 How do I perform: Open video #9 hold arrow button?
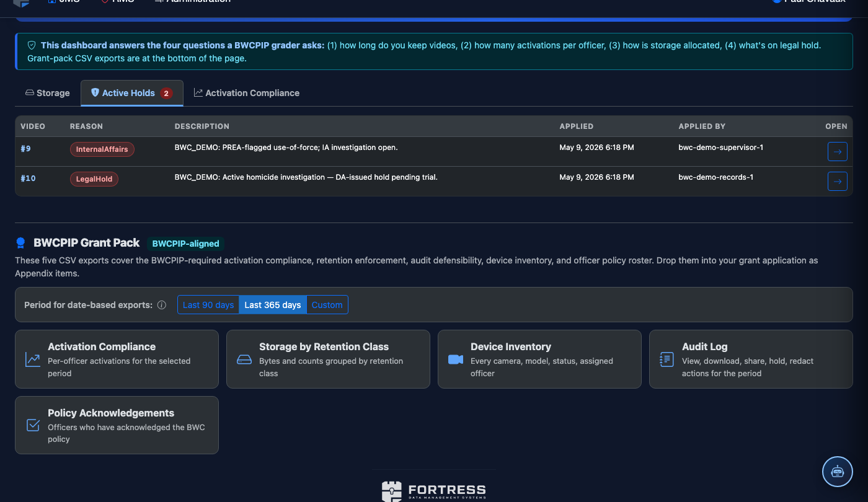pos(837,151)
